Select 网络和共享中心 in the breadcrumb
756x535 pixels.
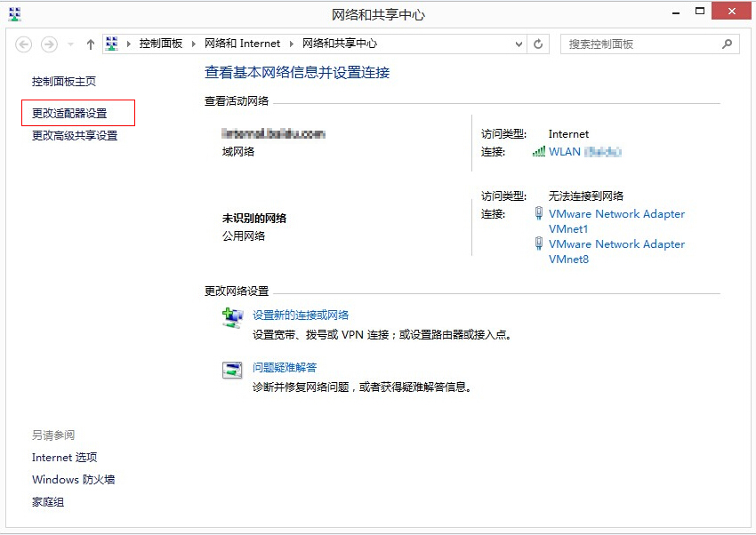tap(341, 43)
